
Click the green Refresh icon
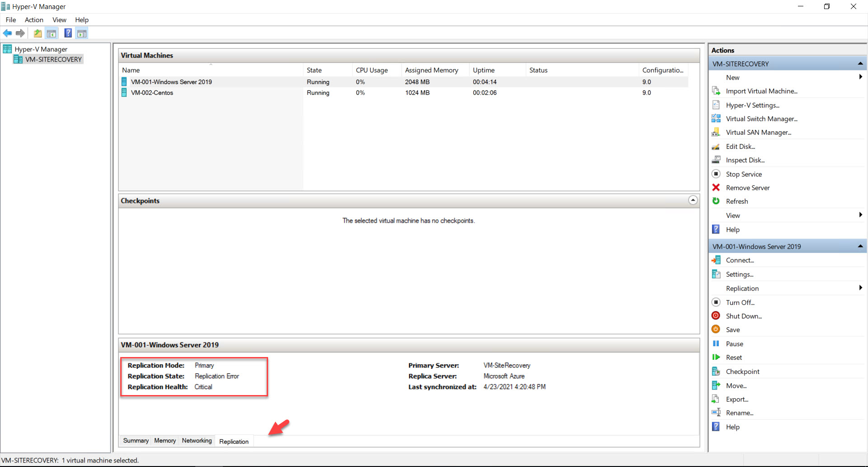pos(716,201)
